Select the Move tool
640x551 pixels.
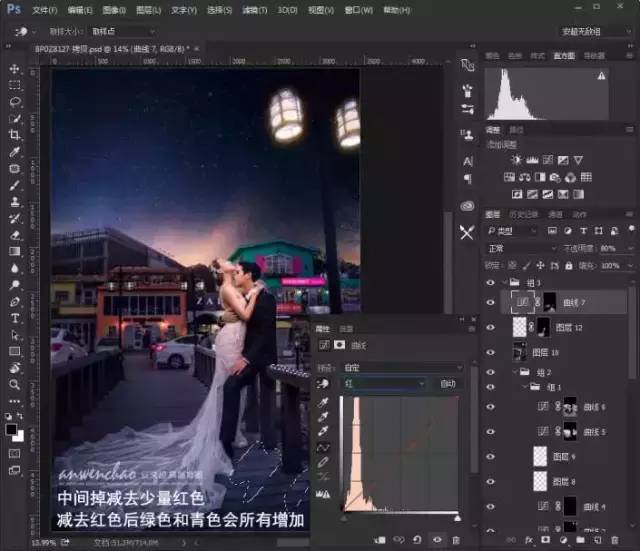15,69
